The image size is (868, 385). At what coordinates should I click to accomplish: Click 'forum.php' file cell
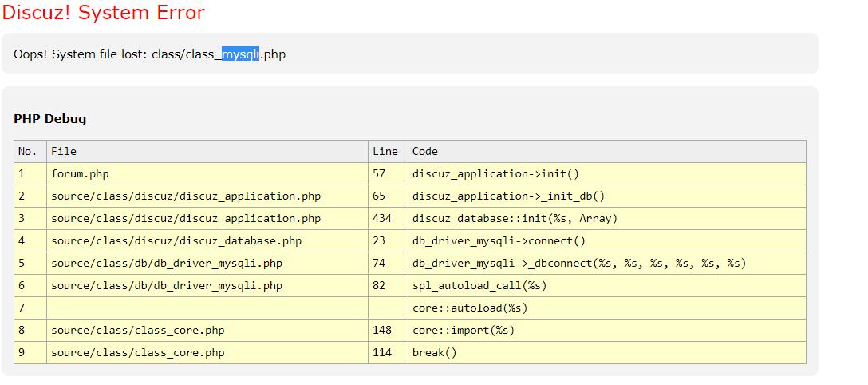(x=207, y=174)
